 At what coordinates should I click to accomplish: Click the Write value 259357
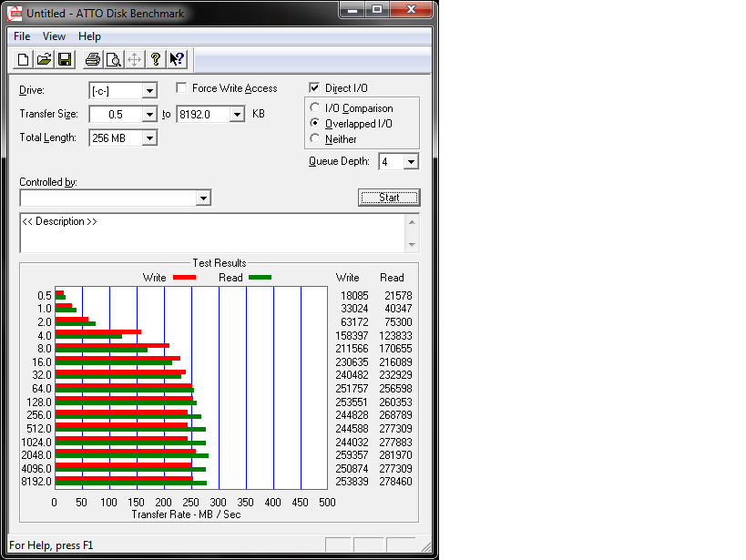(352, 455)
